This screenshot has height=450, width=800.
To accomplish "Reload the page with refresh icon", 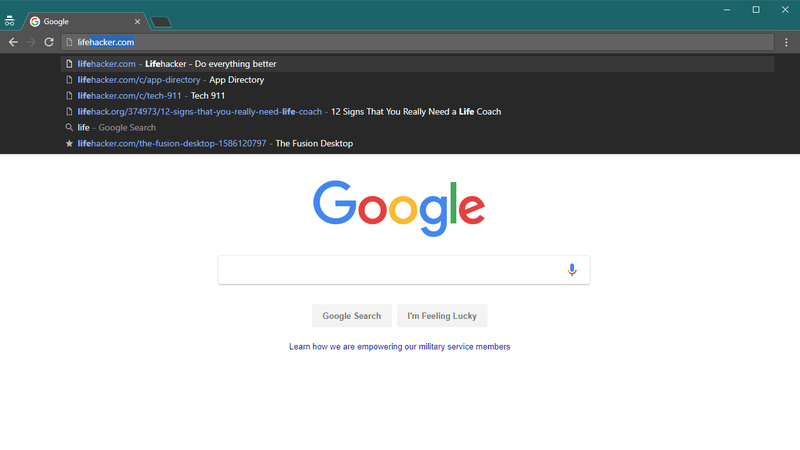I will (x=49, y=42).
